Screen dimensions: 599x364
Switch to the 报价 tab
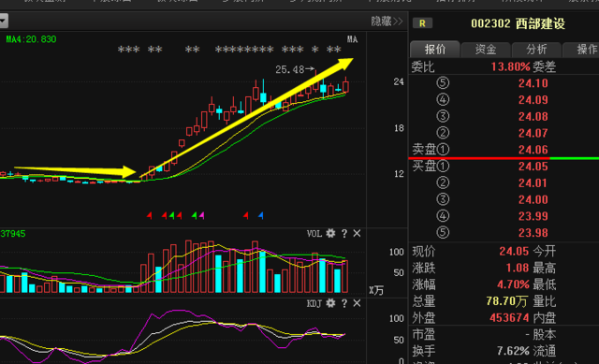pos(435,50)
